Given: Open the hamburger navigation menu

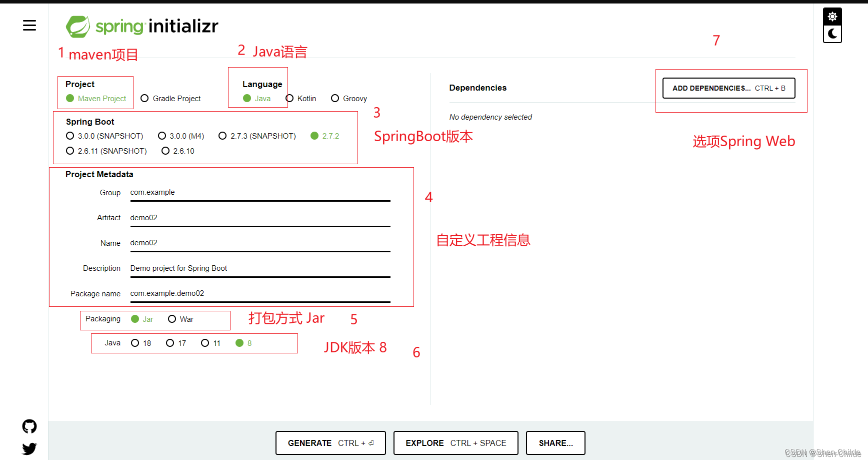Looking at the screenshot, I should click(x=29, y=25).
